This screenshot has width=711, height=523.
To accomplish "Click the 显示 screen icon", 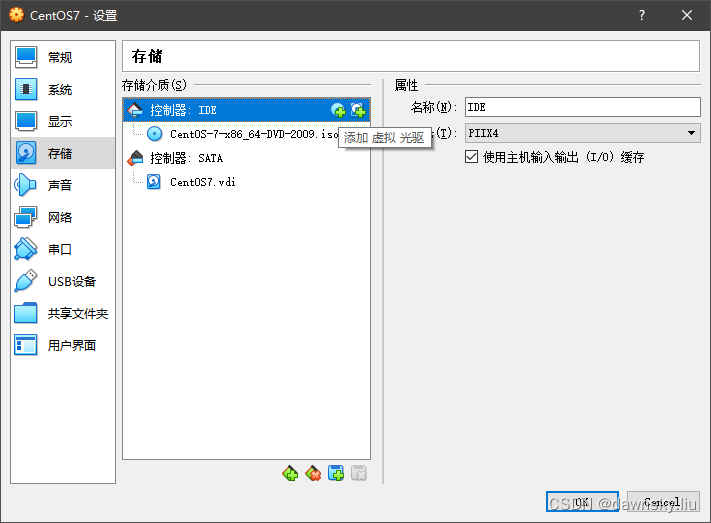I will point(26,121).
